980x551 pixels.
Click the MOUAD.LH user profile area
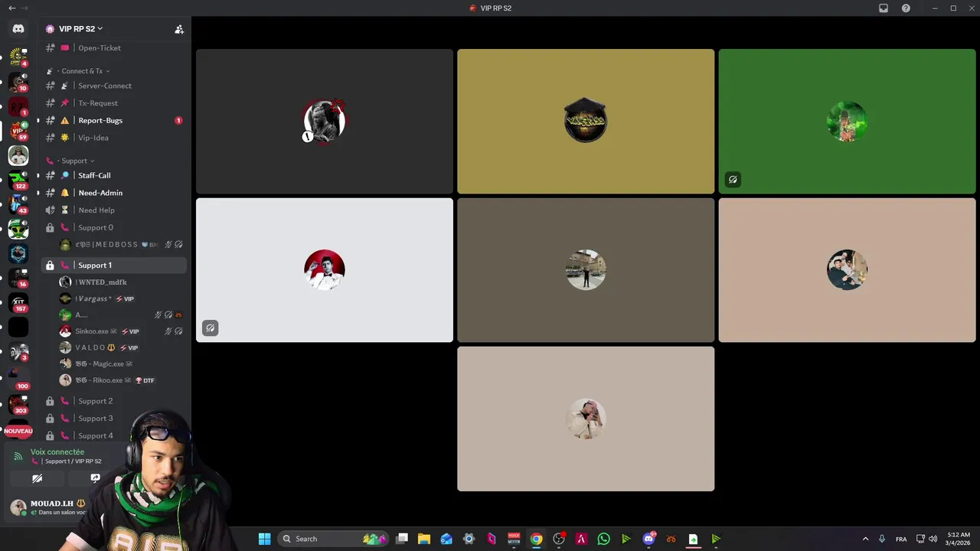pos(47,507)
